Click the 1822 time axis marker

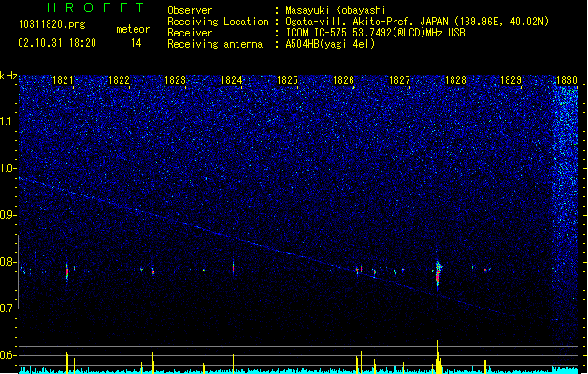pyautogui.click(x=119, y=80)
